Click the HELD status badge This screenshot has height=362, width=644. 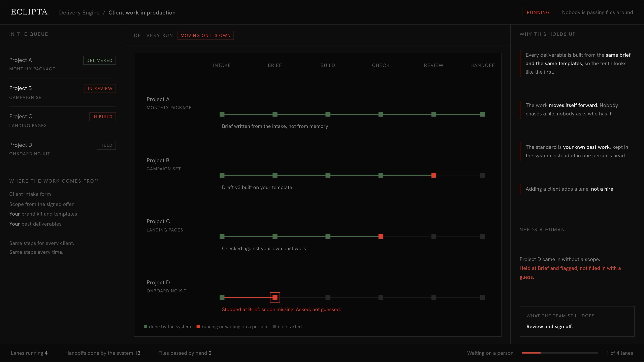(106, 145)
